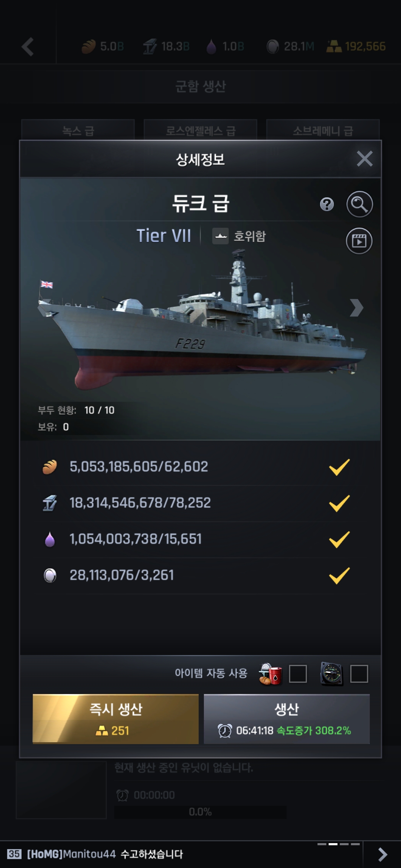Tap the oil drop resource icon in header

[x=211, y=47]
